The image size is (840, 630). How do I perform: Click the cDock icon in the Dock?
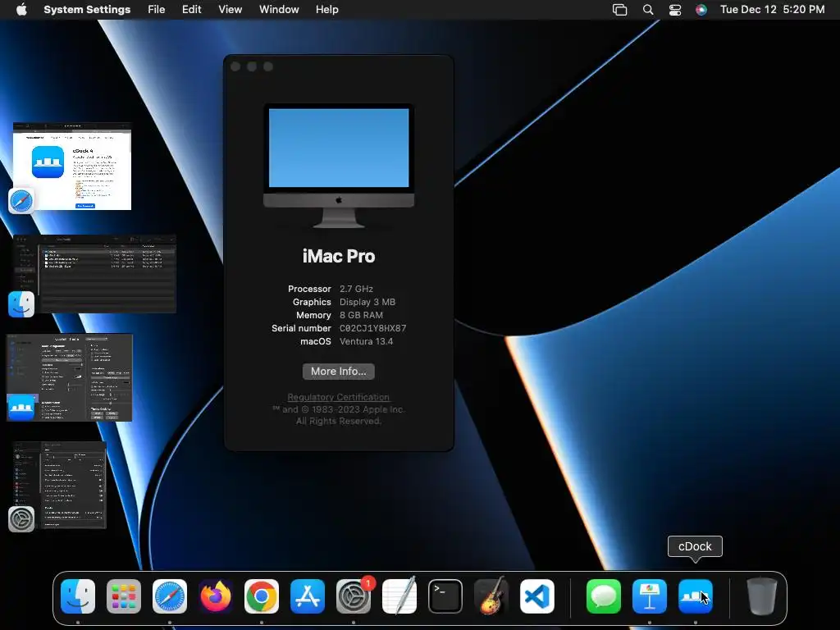click(x=696, y=596)
